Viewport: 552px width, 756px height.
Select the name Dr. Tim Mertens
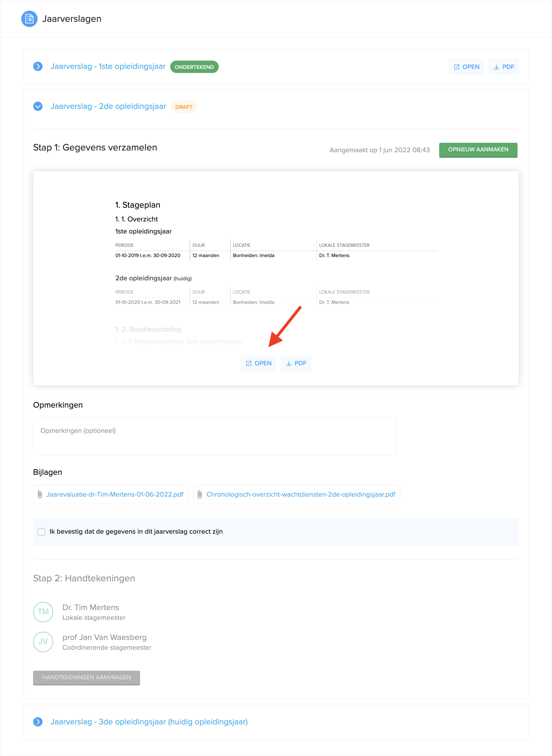tap(90, 607)
